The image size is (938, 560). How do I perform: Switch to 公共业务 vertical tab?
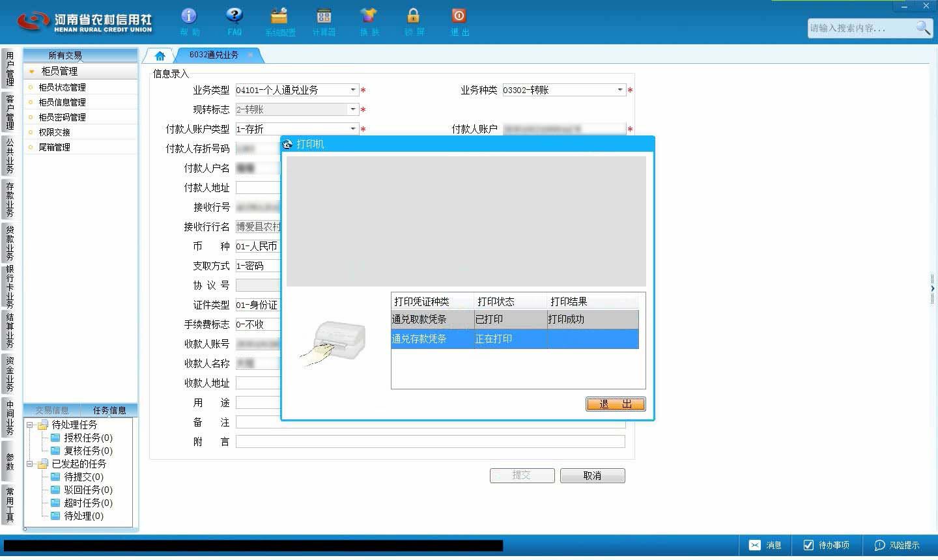(x=10, y=156)
